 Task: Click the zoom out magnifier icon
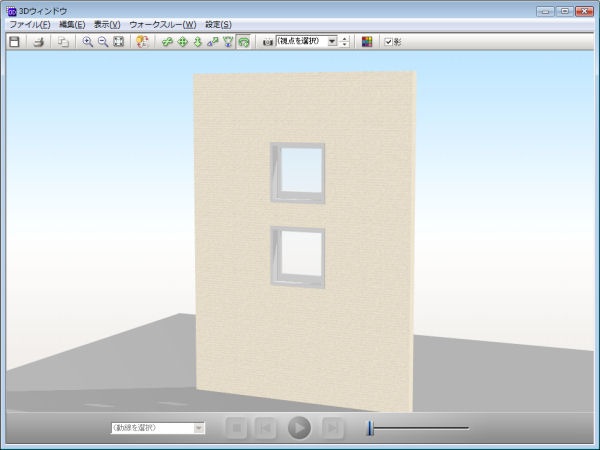click(102, 42)
